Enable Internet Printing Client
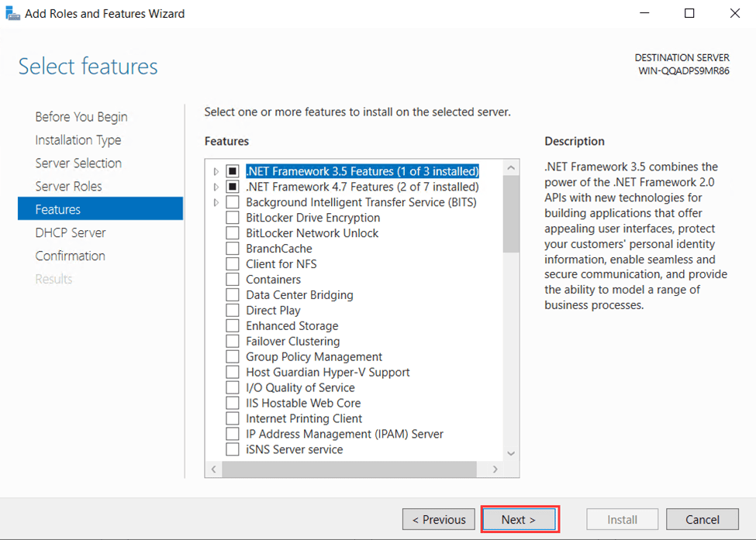This screenshot has height=540, width=756. 231,418
